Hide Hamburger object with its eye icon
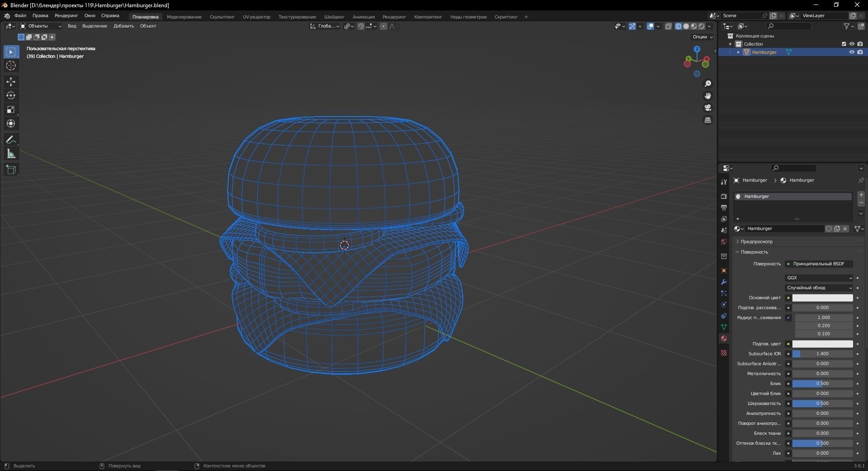The height and width of the screenshot is (471, 868). (x=852, y=52)
